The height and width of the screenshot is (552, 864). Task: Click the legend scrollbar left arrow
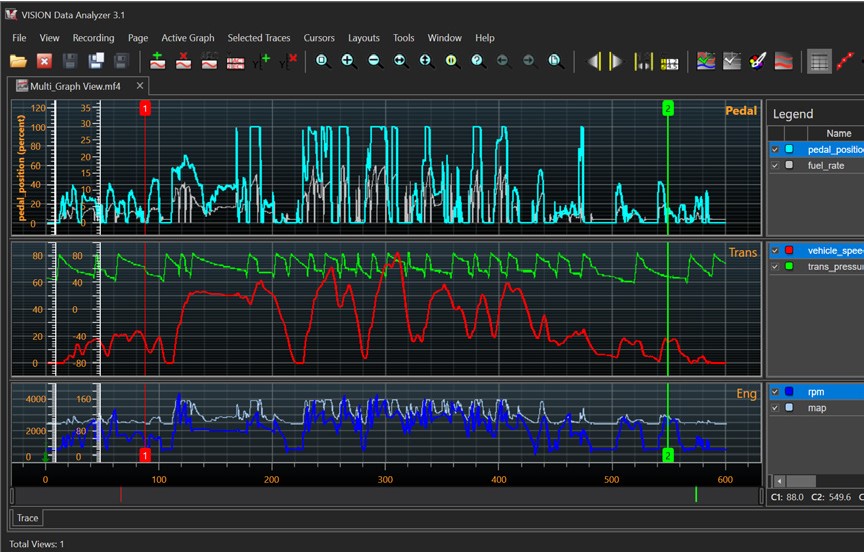(x=779, y=481)
